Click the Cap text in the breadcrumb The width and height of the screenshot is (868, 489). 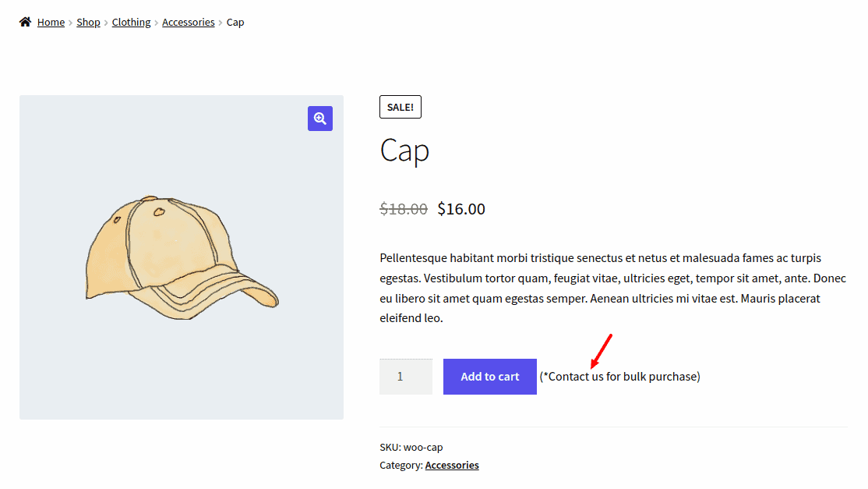tap(235, 23)
